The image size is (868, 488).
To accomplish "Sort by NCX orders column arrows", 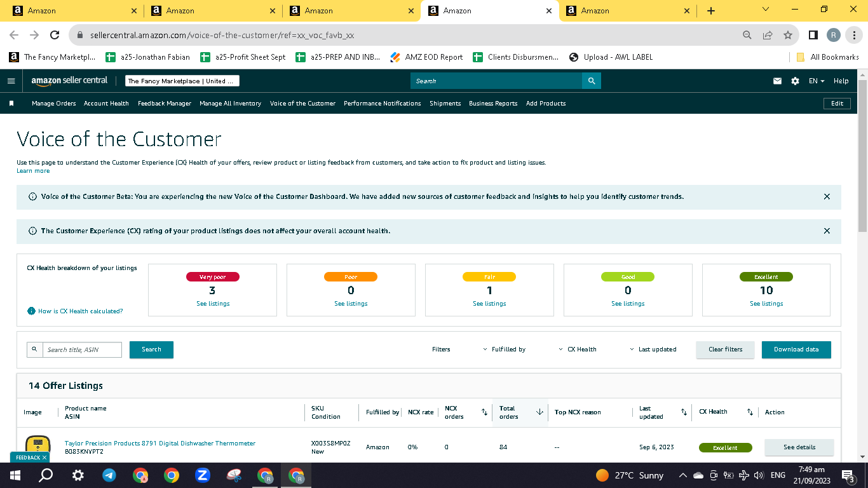I will coord(484,412).
